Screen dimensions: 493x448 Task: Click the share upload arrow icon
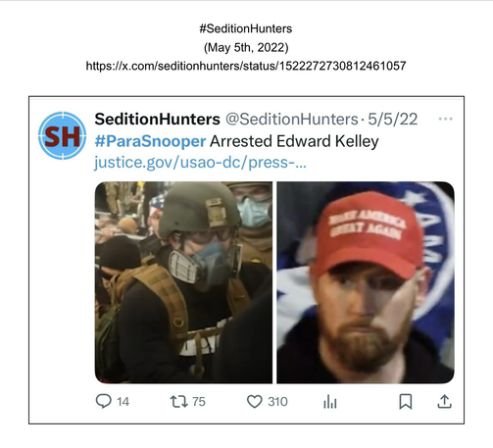(444, 401)
